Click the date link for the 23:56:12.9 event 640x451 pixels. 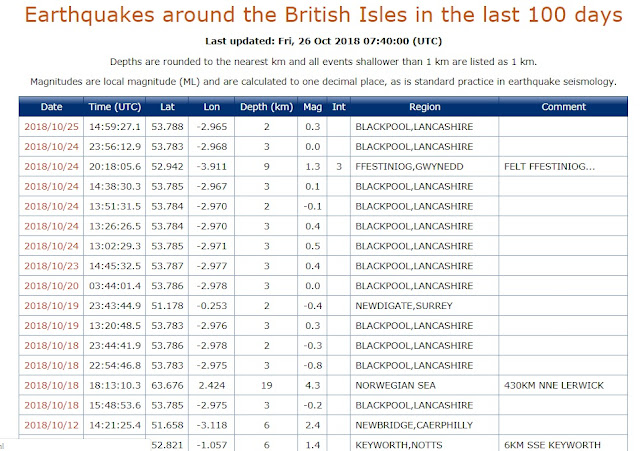(50, 146)
